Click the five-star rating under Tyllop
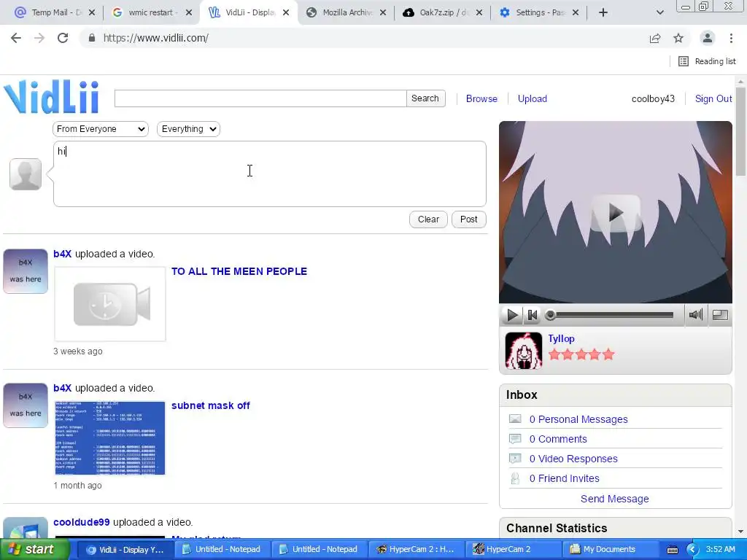 [x=581, y=355]
